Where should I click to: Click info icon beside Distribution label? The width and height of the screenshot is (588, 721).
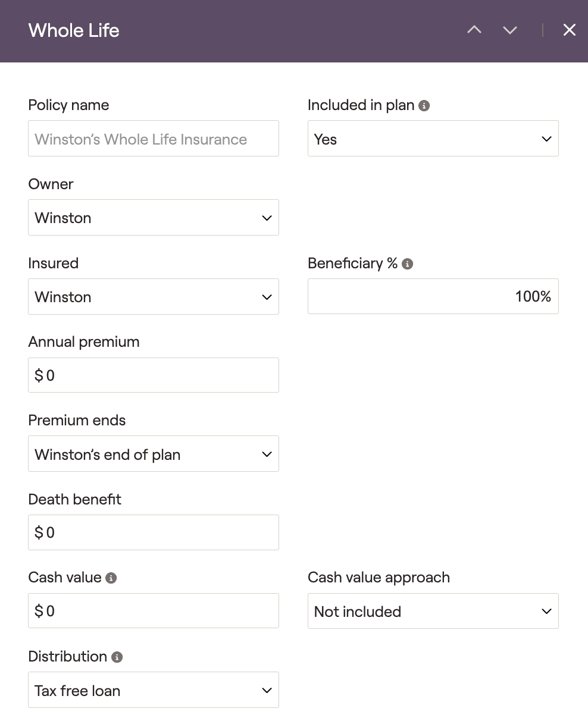point(117,657)
